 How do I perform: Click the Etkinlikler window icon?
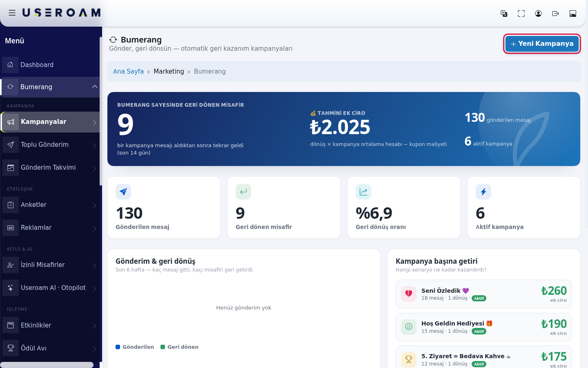11,325
